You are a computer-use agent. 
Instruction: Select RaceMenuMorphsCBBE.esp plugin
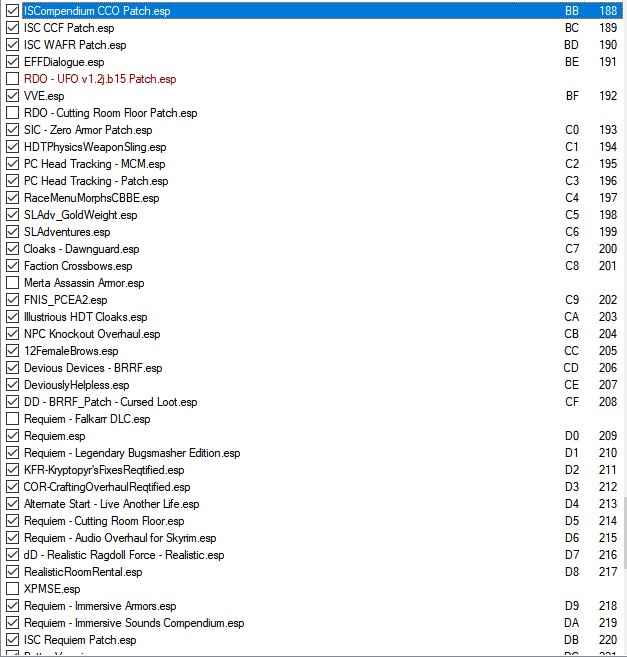pyautogui.click(x=91, y=198)
